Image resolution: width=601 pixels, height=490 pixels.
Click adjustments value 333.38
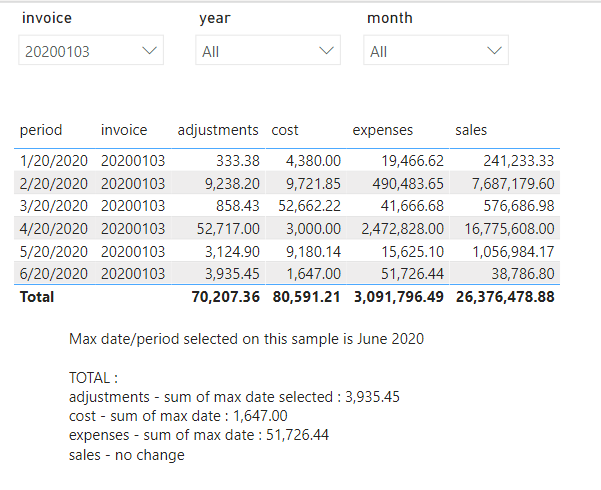click(x=238, y=161)
